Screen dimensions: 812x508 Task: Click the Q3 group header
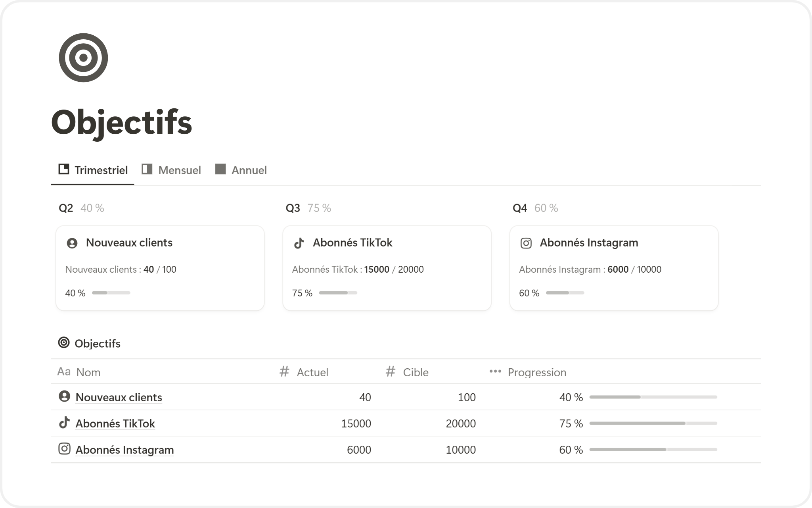pos(293,208)
